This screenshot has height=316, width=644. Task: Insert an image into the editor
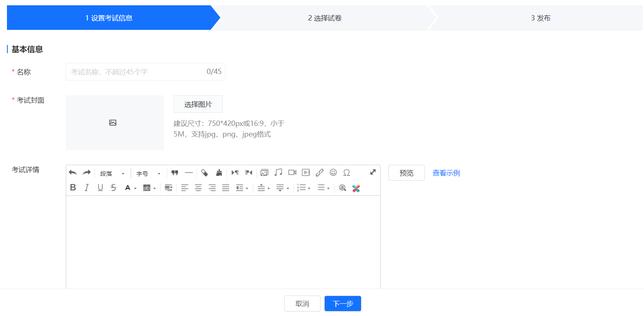[x=265, y=173]
